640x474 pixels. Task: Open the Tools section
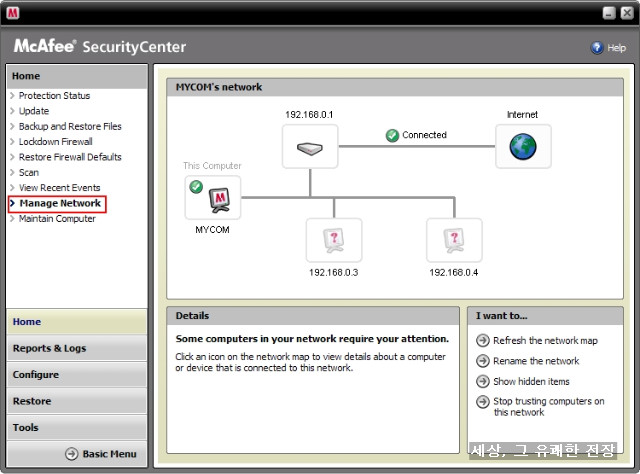coord(77,427)
